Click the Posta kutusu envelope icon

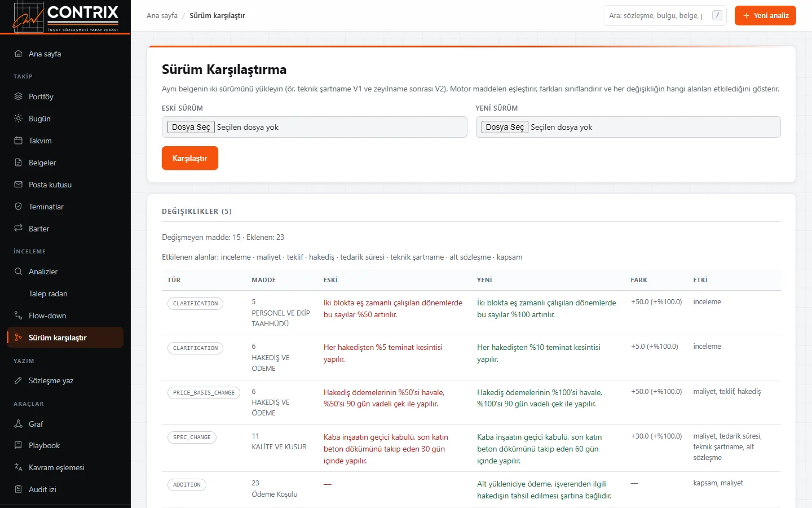click(x=18, y=185)
